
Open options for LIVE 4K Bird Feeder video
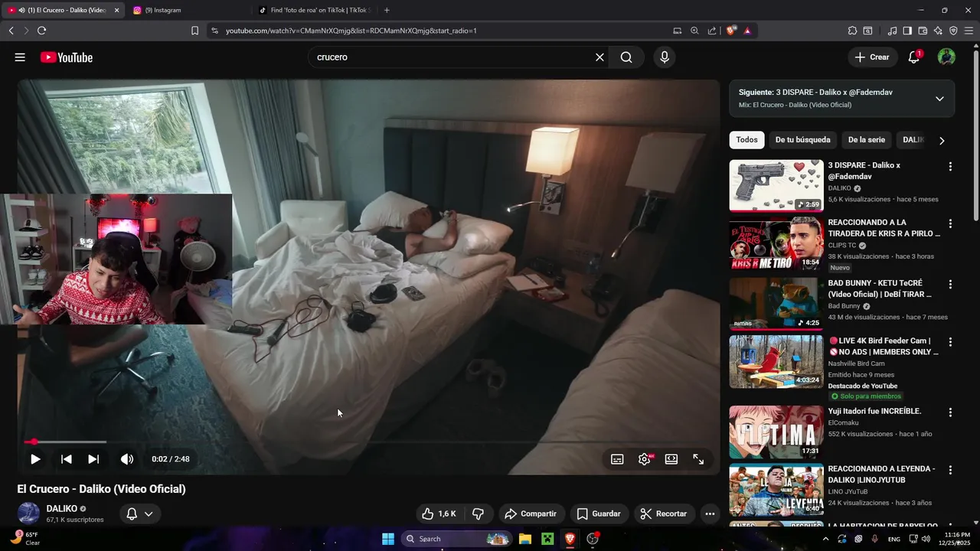pos(950,342)
